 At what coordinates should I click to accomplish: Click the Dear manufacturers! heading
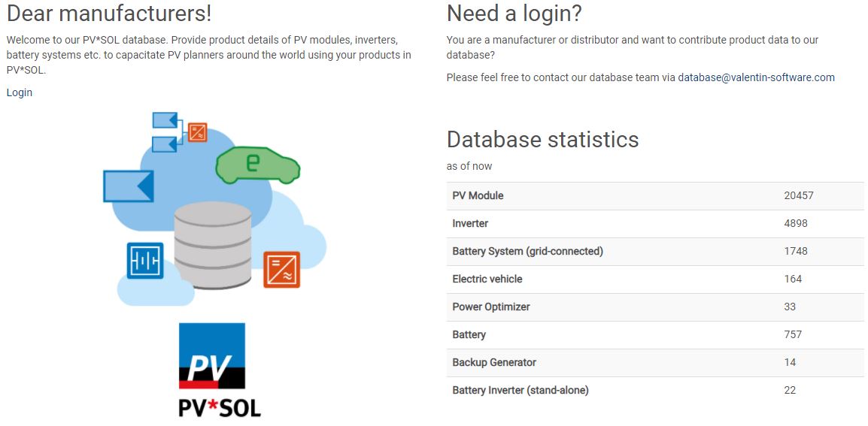pyautogui.click(x=109, y=13)
